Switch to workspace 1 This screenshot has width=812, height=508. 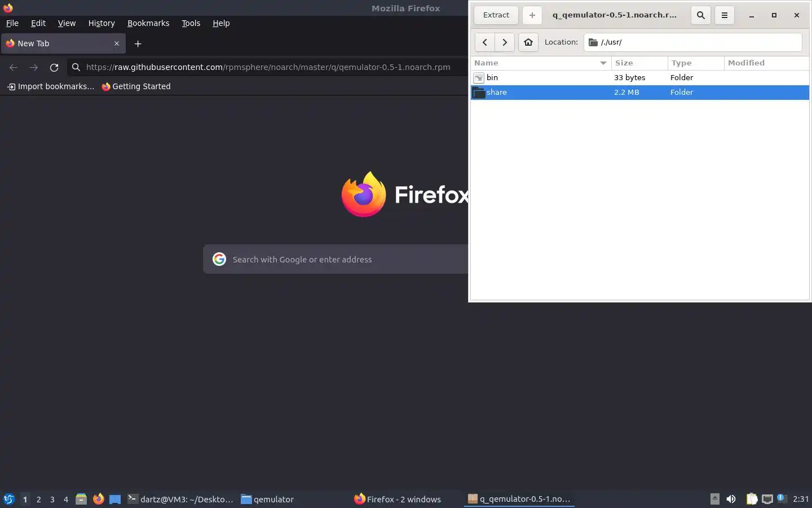[x=25, y=500]
